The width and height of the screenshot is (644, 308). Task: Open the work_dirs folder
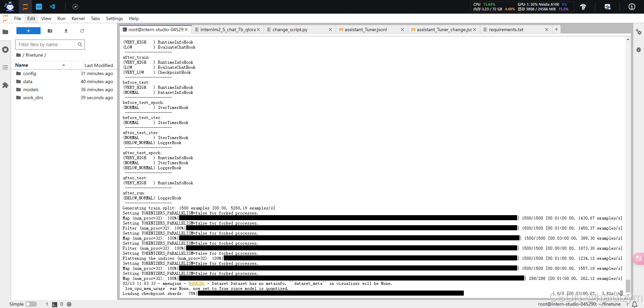(64, 98)
